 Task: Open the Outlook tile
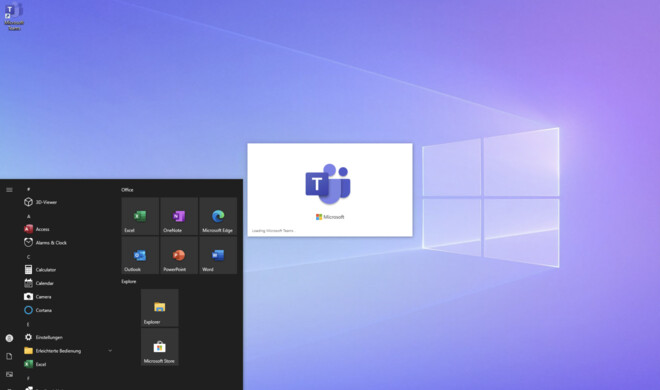click(140, 255)
